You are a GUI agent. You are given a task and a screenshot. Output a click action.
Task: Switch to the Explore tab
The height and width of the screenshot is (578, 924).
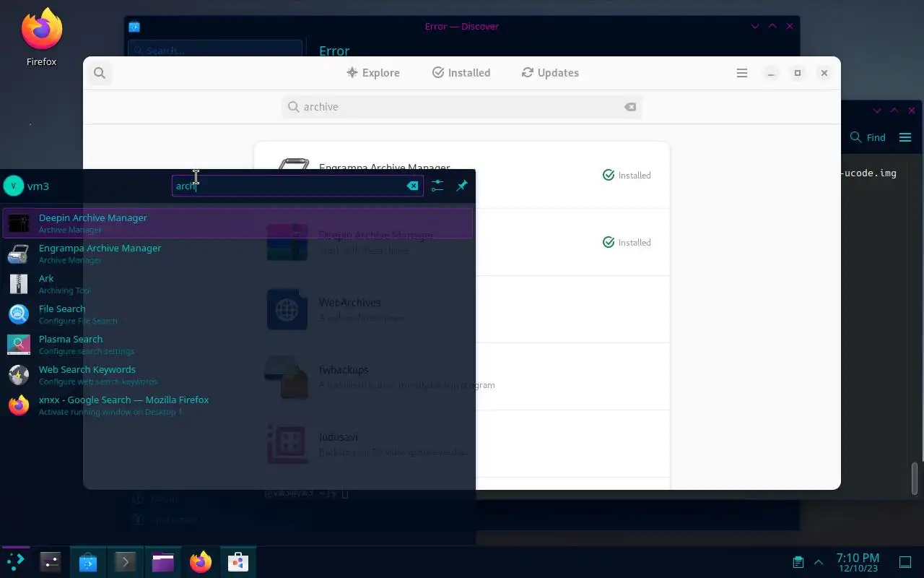coord(373,73)
